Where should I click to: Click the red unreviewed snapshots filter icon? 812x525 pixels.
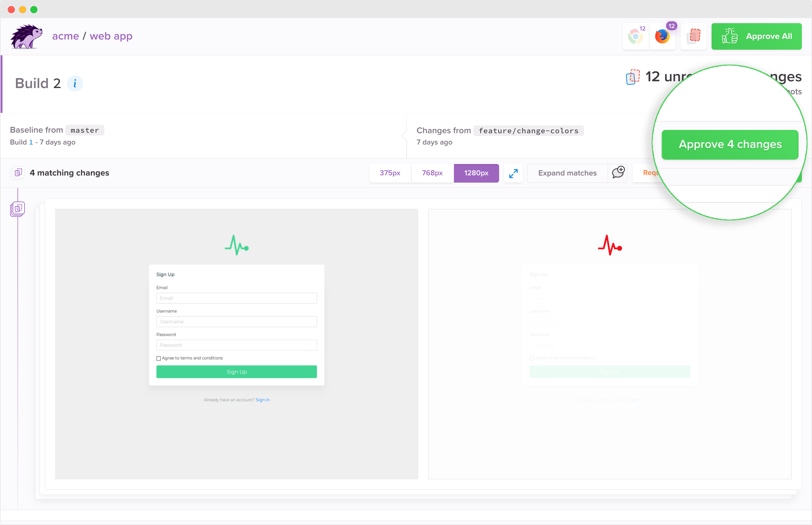point(693,36)
